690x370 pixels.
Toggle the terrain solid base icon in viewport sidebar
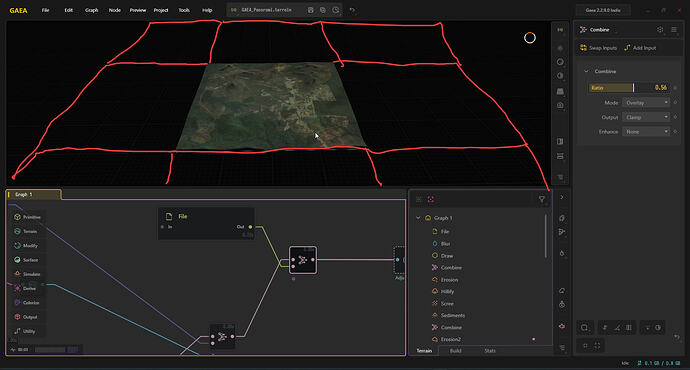point(560,91)
